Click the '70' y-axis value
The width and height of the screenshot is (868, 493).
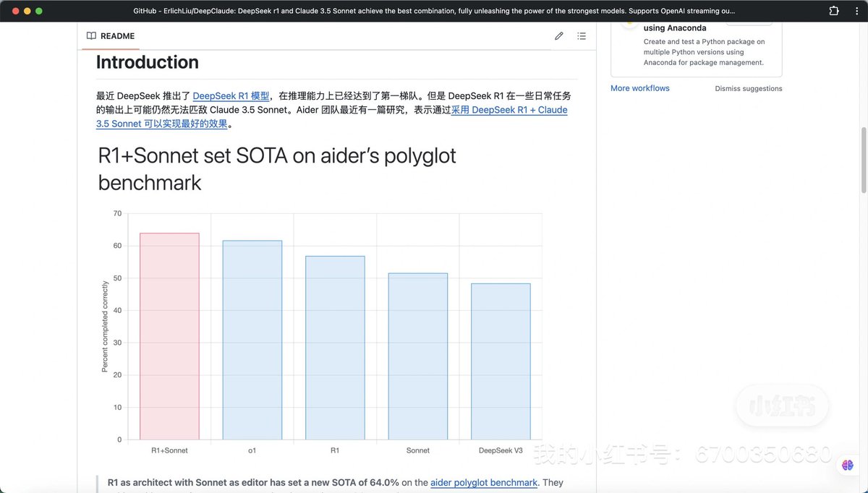point(117,213)
